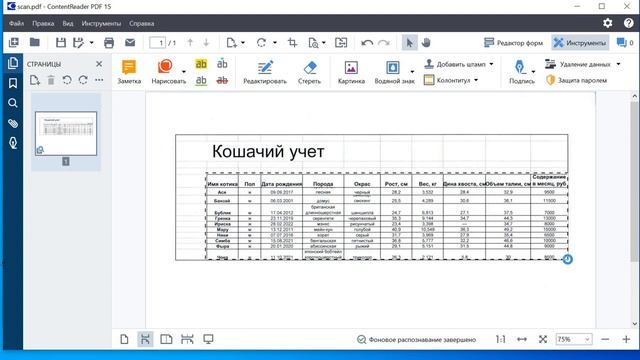
Task: Select the underline text tool
Action: [x=201, y=81]
